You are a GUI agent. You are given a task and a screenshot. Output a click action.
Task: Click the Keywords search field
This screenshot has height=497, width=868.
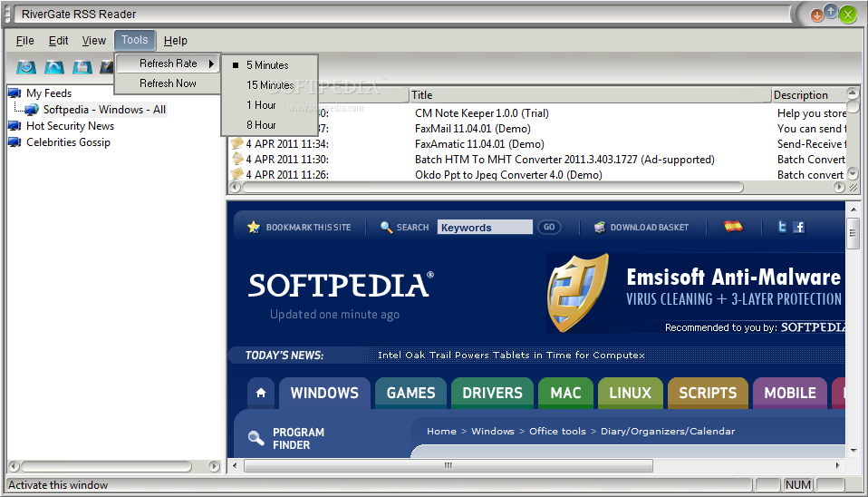pos(485,227)
